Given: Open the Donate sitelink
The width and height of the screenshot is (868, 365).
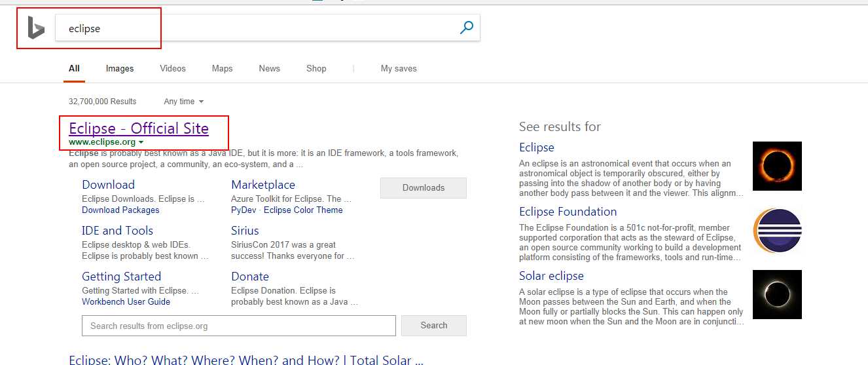Looking at the screenshot, I should click(x=250, y=277).
